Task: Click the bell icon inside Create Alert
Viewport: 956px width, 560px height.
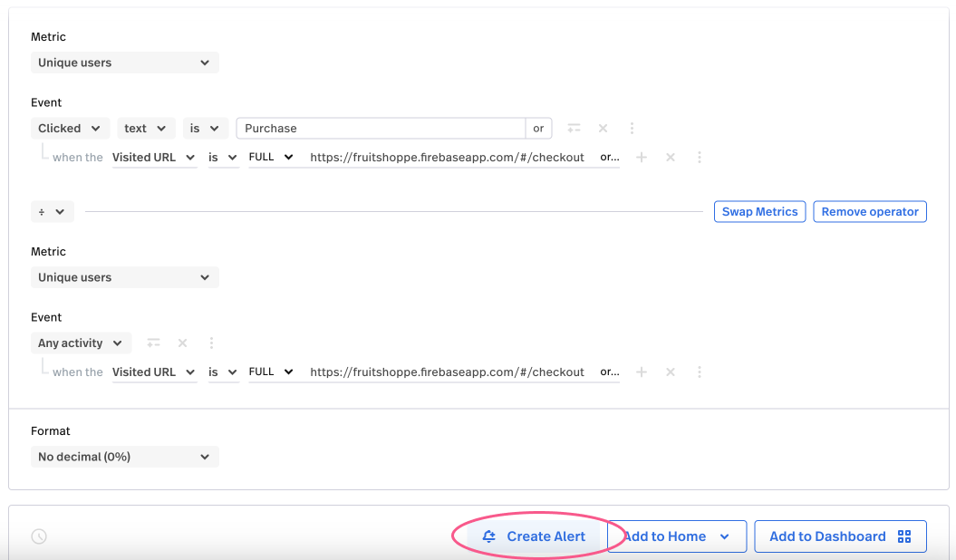Action: [489, 536]
